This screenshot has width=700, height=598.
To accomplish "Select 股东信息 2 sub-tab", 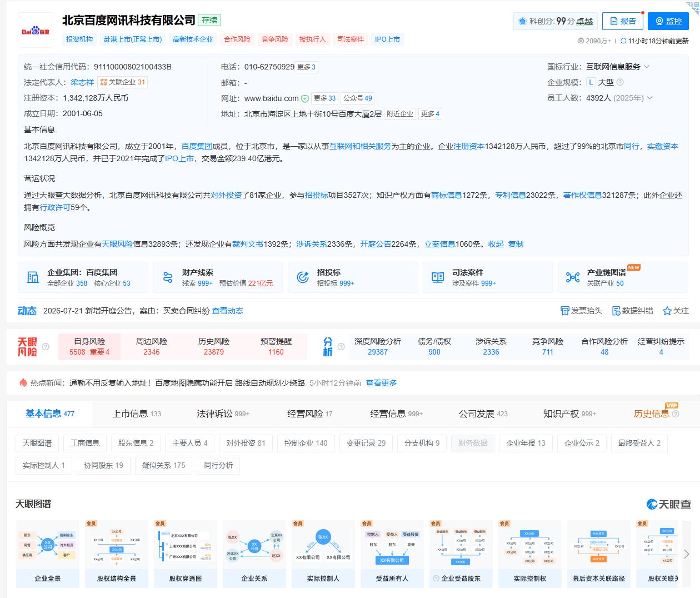I will tap(136, 443).
